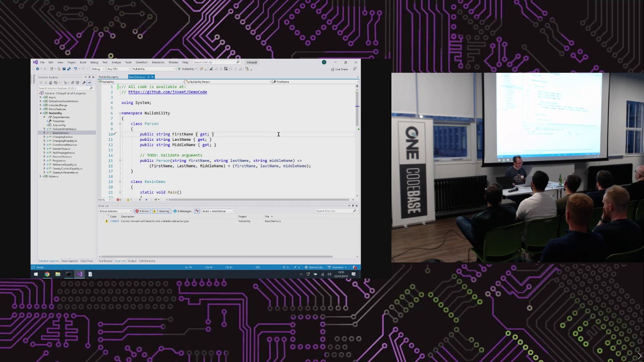Click the Home icon in Solution Explorer

(50, 82)
